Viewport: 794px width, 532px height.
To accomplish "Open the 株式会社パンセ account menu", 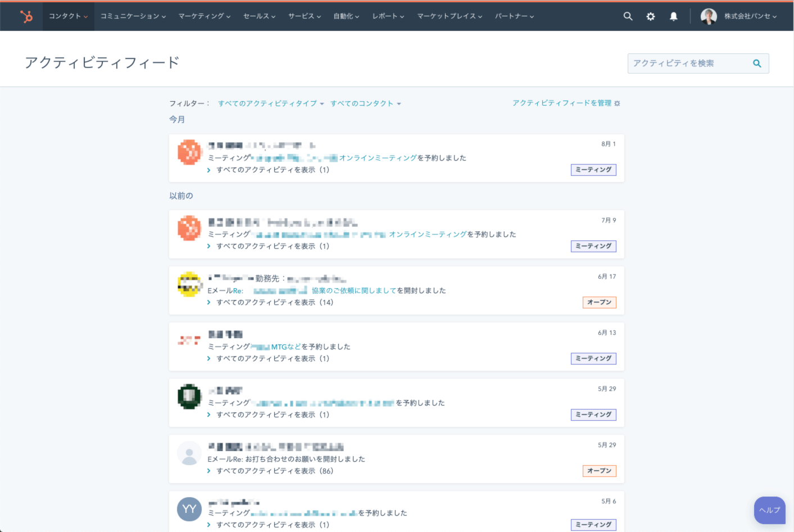I will pos(750,16).
